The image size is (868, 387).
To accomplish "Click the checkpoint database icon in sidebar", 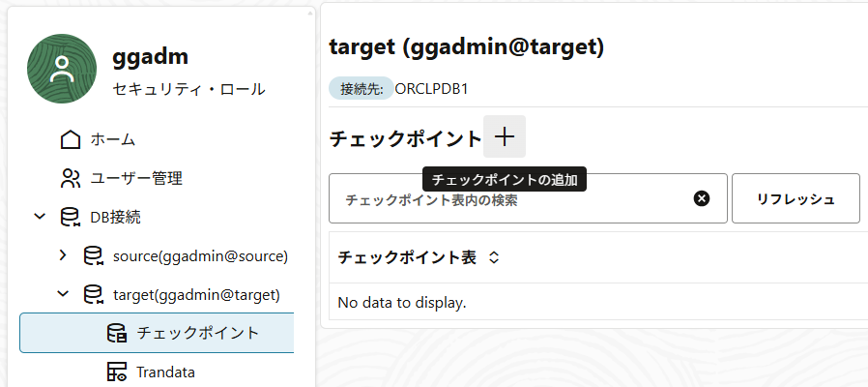I will [x=116, y=333].
